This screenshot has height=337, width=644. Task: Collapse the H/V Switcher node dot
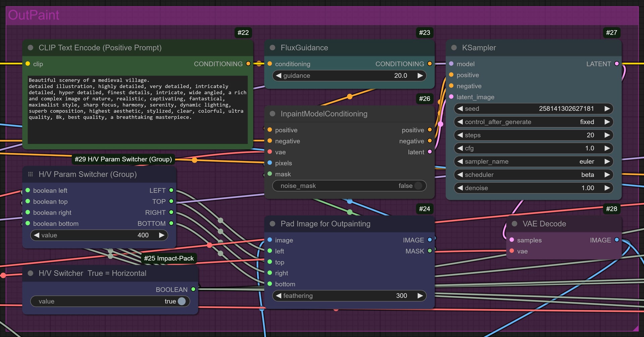[31, 273]
